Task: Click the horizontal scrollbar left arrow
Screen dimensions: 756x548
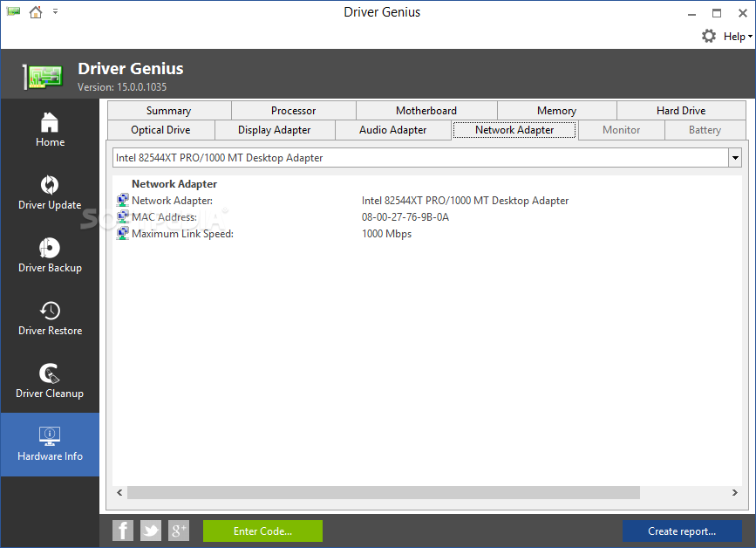Action: (x=119, y=492)
